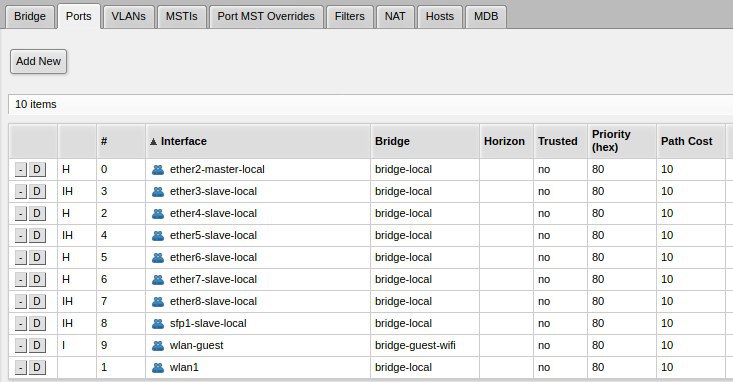The image size is (733, 382).
Task: Sort by the Interface column header
Action: pos(258,141)
